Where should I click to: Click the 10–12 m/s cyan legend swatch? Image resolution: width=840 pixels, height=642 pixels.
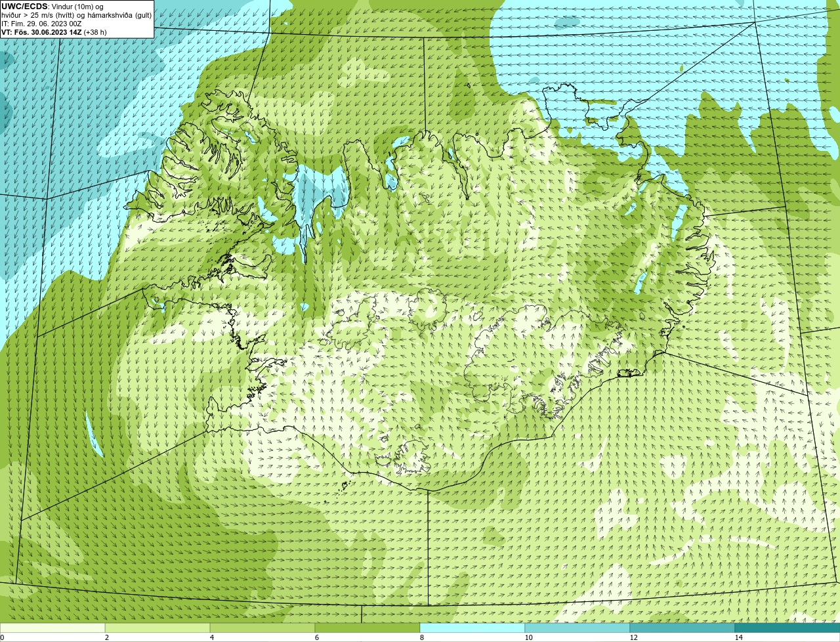[x=577, y=628]
